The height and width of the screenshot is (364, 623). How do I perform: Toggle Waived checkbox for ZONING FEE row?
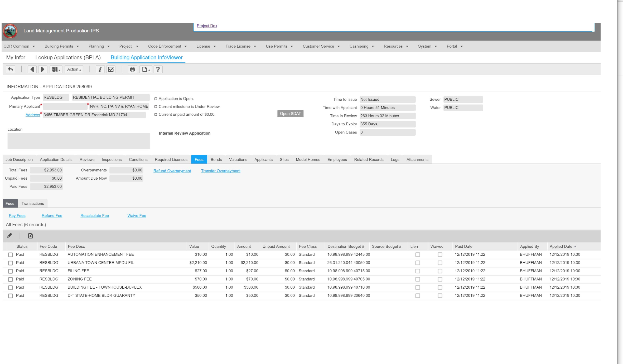coord(440,279)
